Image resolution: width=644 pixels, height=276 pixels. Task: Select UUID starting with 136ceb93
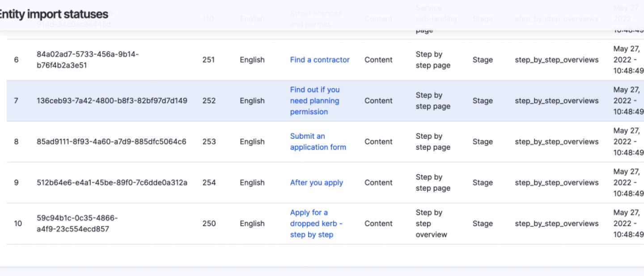point(112,101)
